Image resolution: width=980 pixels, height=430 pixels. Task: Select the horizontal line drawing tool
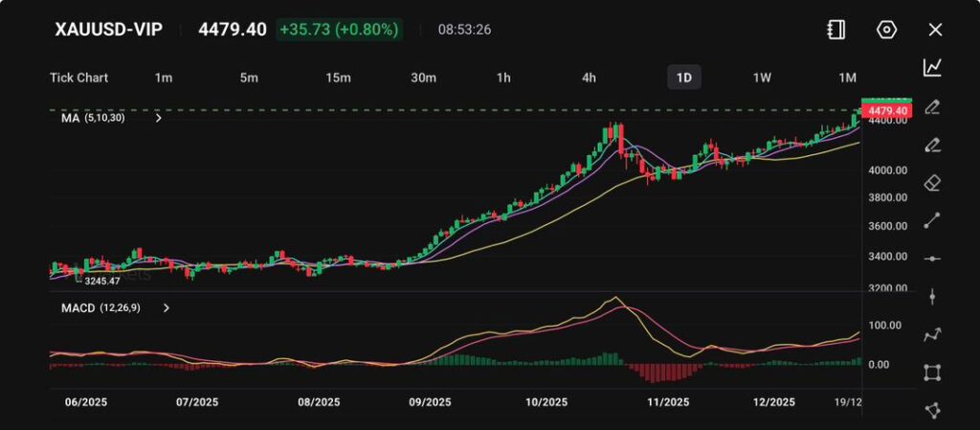click(x=932, y=259)
